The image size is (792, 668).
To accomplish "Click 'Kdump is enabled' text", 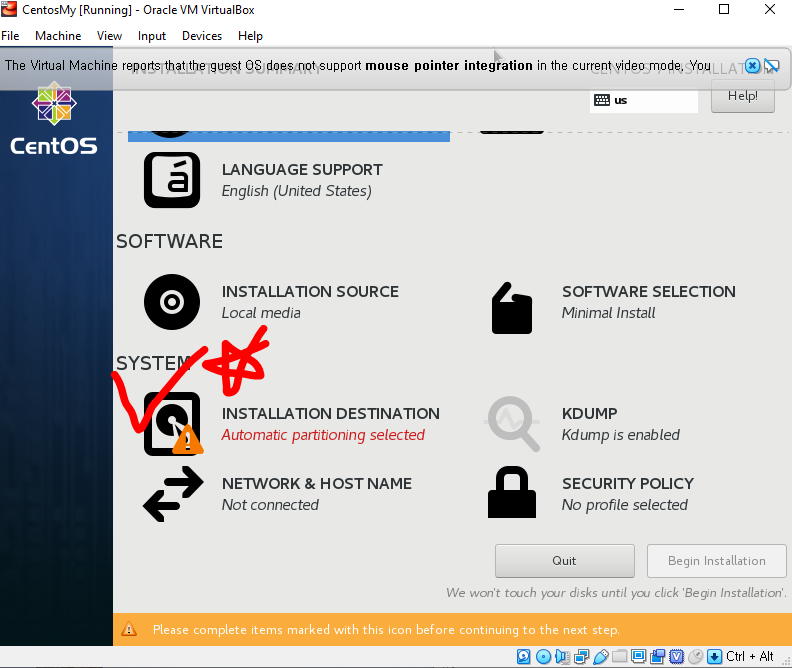I will (621, 435).
